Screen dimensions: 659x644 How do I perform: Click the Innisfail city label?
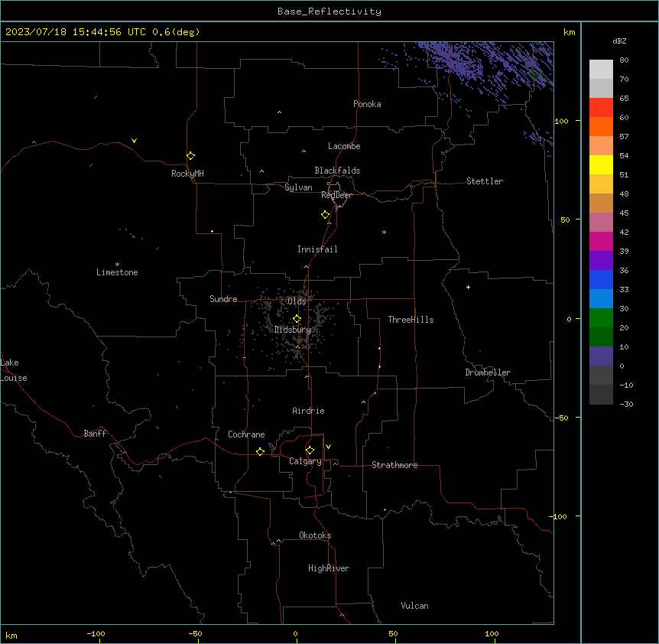[x=317, y=249]
